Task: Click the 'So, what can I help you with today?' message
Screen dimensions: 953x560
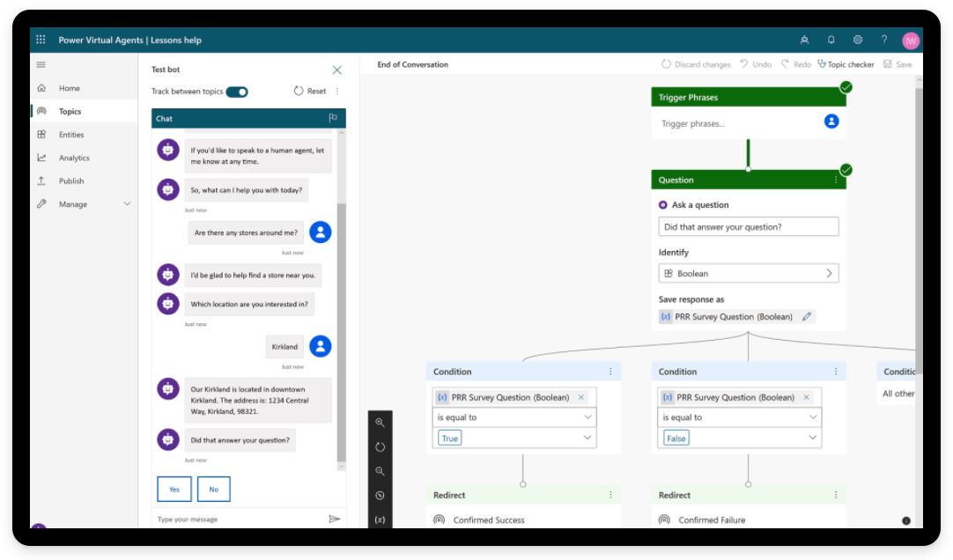Action: (246, 190)
